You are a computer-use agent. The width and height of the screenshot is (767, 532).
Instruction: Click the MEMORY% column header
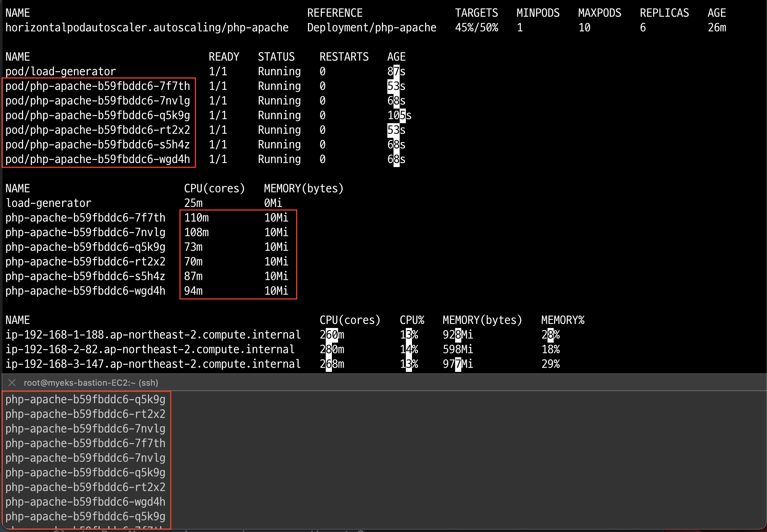tap(563, 320)
